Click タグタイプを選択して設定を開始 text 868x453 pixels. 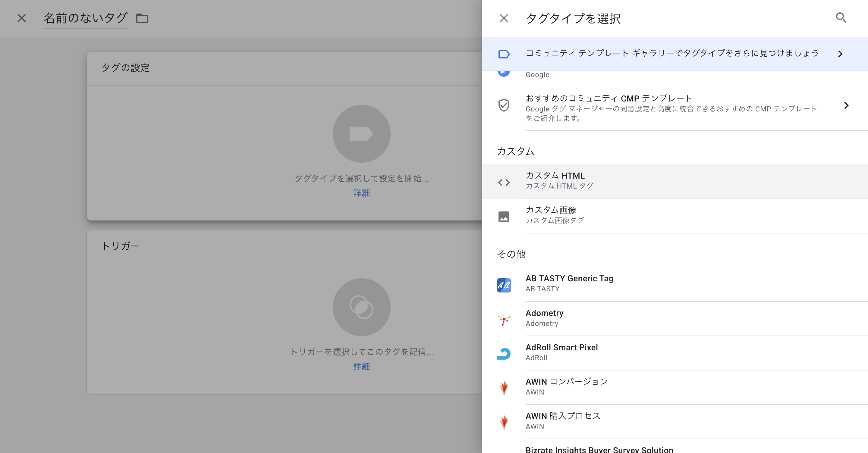362,178
